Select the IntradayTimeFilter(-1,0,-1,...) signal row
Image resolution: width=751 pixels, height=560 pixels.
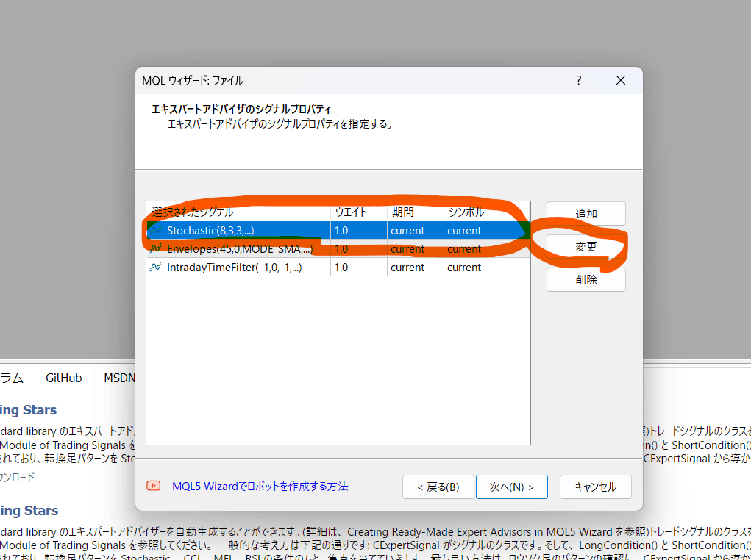coord(338,267)
